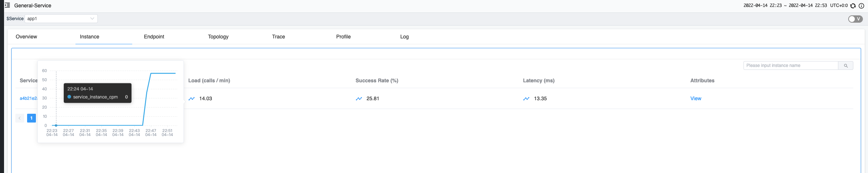This screenshot has width=868, height=173.
Task: Open the Trace tab
Action: 278,37
